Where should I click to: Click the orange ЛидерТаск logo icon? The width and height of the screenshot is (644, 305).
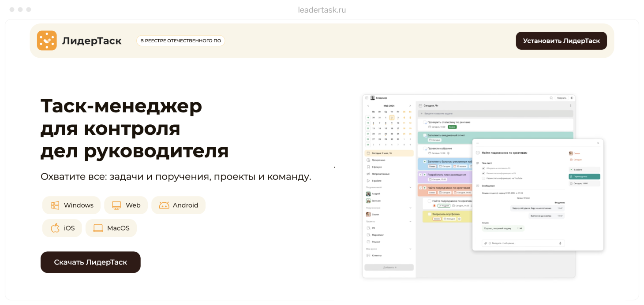pos(47,41)
